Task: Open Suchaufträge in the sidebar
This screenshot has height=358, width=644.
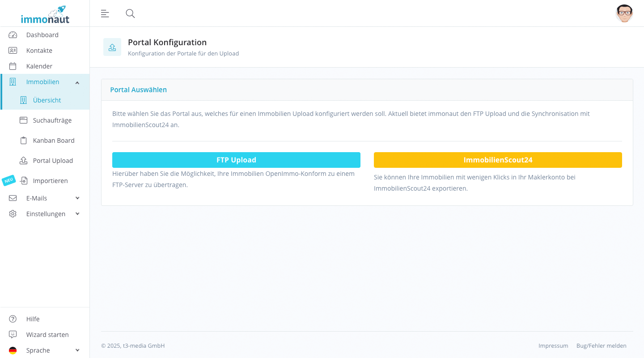Action: click(52, 120)
